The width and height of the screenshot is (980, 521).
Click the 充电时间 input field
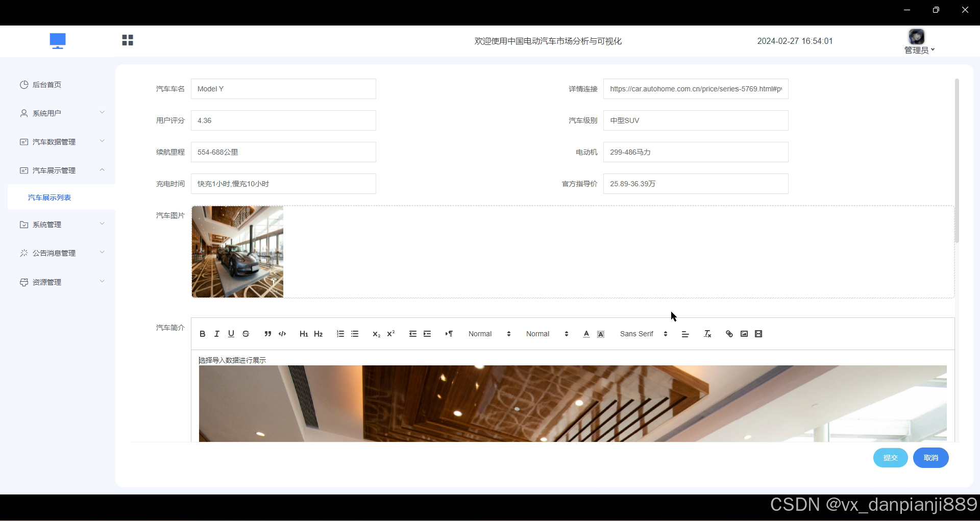(x=283, y=184)
